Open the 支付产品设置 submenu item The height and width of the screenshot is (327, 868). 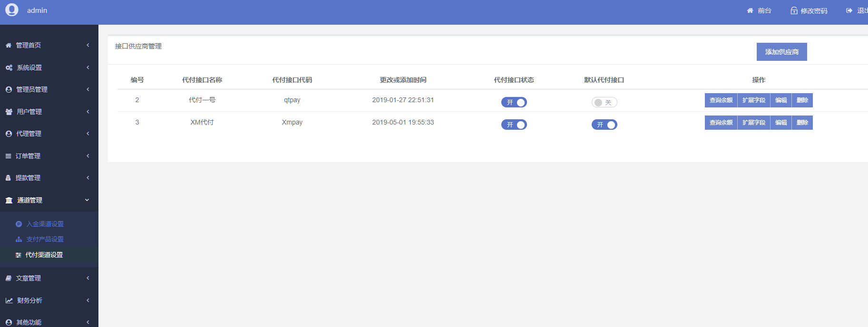[45, 239]
